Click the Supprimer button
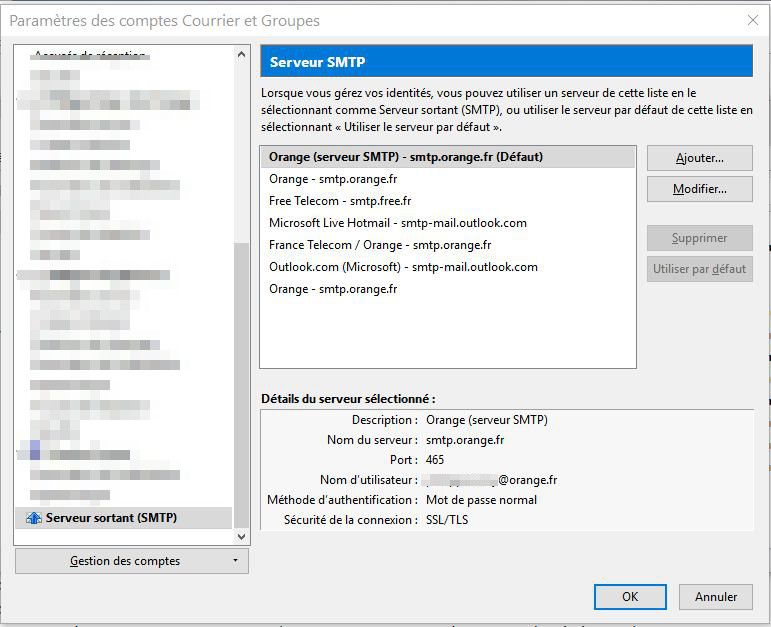 (699, 238)
